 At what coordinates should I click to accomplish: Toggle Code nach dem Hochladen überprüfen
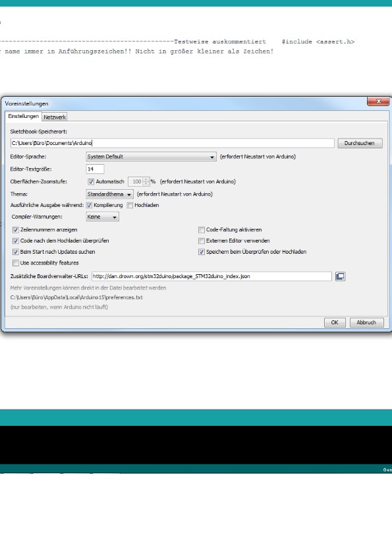(x=16, y=241)
